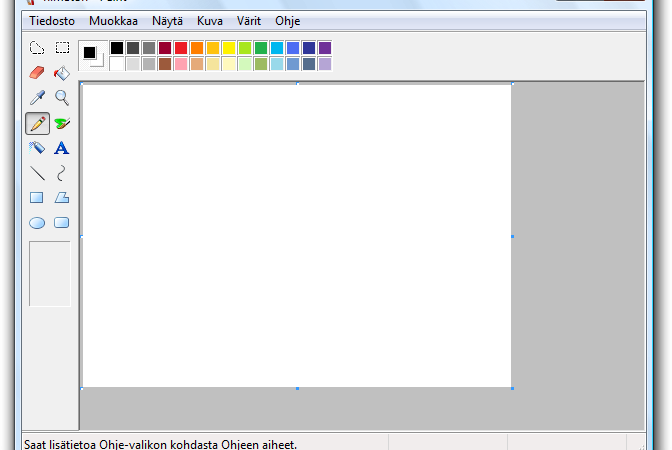The image size is (672, 450).
Task: Choose the Rectangle shape tool
Action: (37, 198)
